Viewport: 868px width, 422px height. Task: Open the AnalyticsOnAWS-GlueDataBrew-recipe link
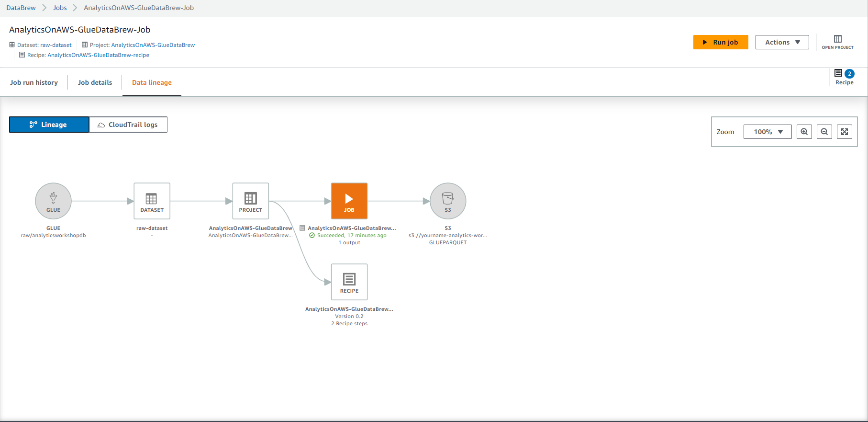[98, 55]
